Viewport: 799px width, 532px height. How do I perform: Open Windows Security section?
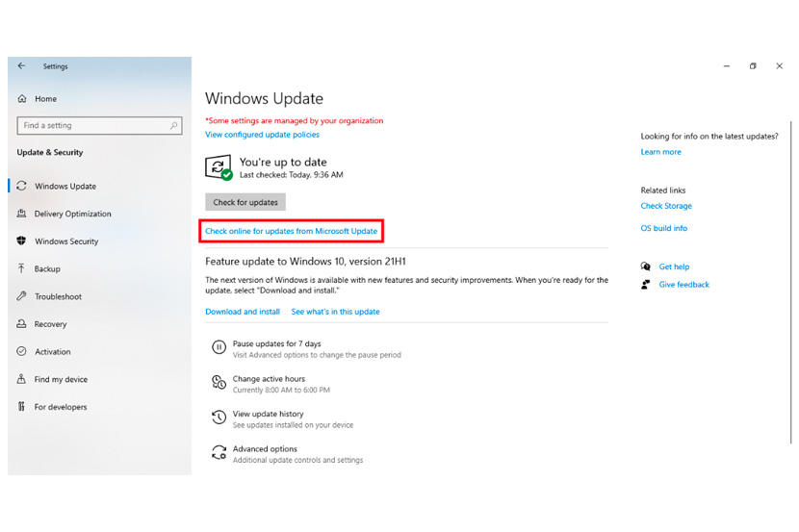(66, 241)
